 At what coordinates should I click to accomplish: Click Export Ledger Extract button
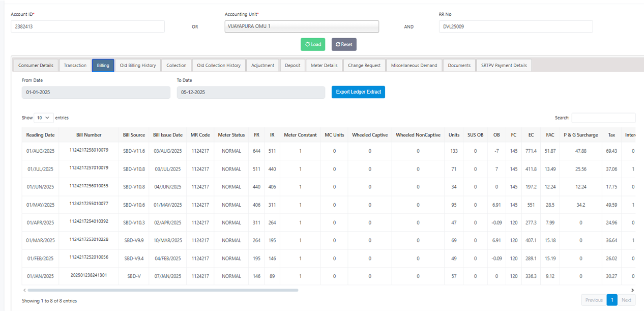point(358,92)
